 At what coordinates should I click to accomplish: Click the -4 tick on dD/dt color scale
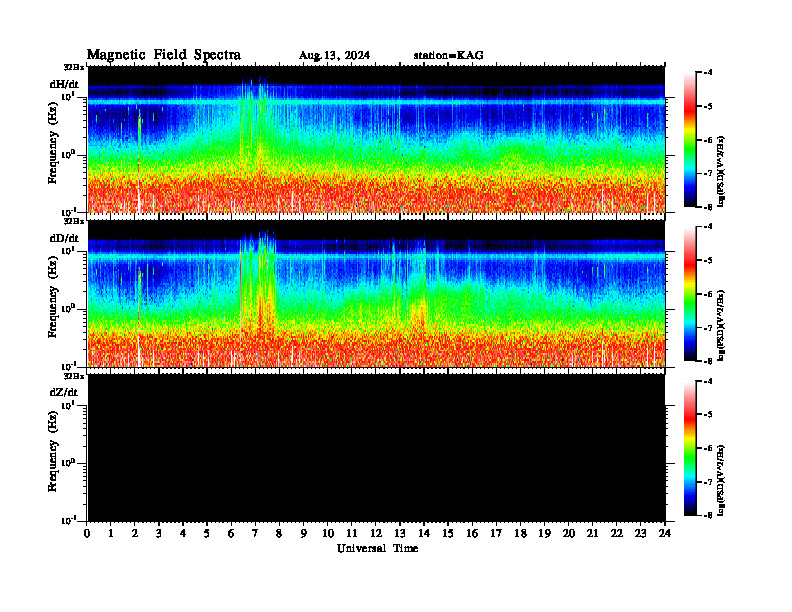[x=709, y=227]
